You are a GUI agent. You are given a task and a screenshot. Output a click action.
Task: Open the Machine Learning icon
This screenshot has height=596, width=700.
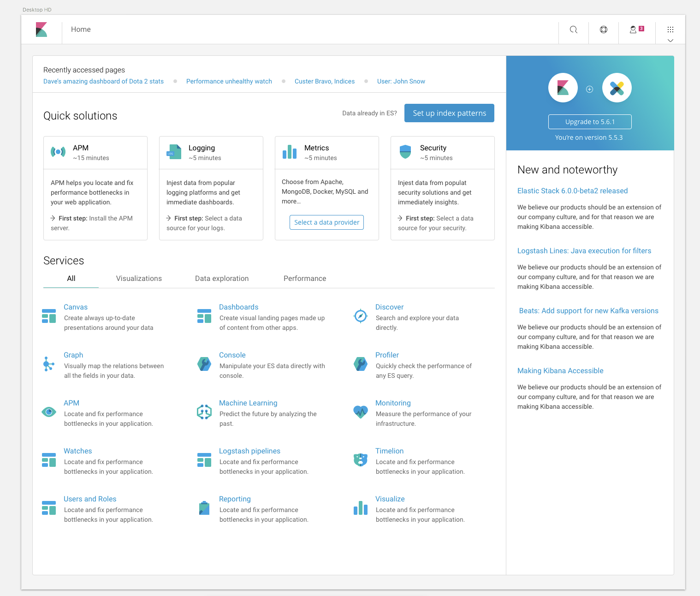tap(204, 411)
